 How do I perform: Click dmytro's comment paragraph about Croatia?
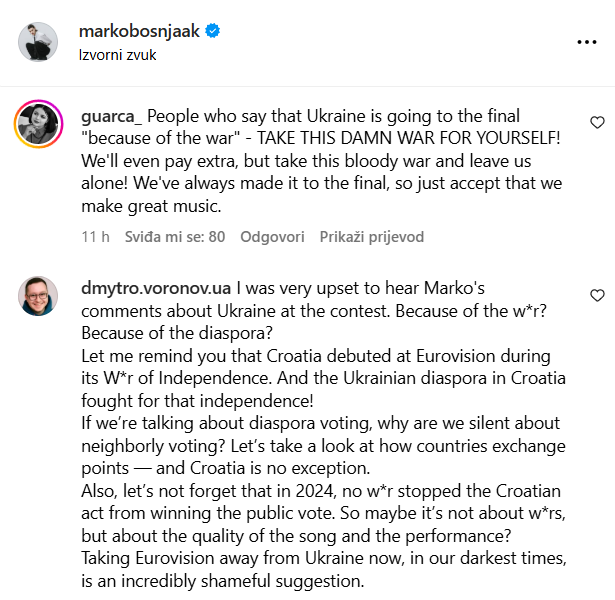tap(324, 378)
